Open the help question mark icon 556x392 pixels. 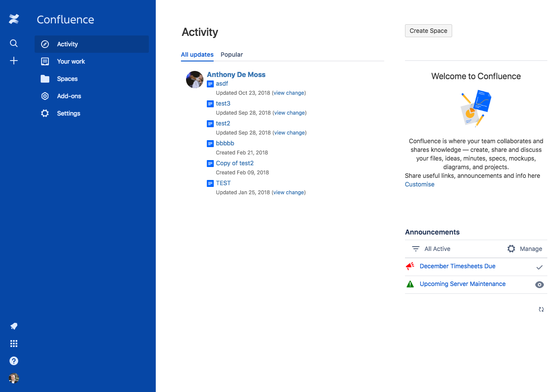[x=14, y=361]
